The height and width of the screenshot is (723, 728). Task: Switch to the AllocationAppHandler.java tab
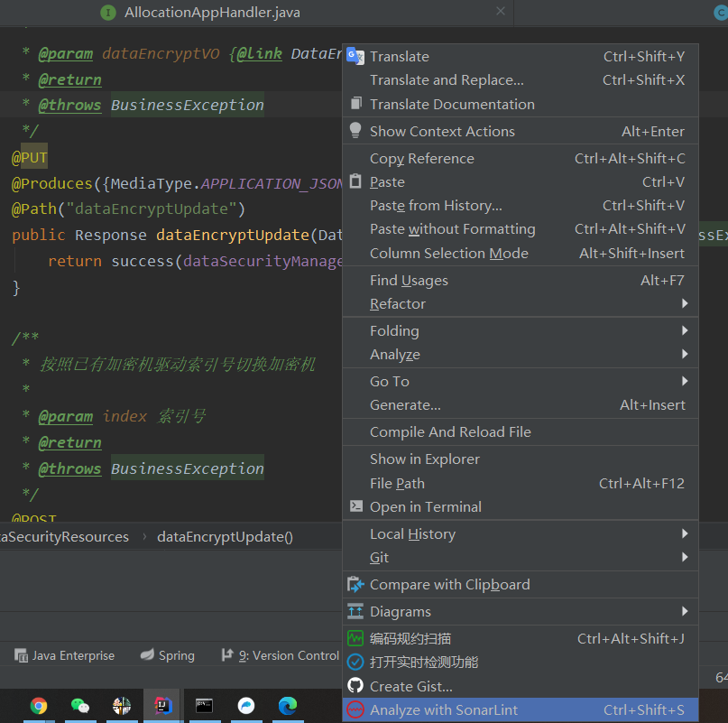click(212, 13)
